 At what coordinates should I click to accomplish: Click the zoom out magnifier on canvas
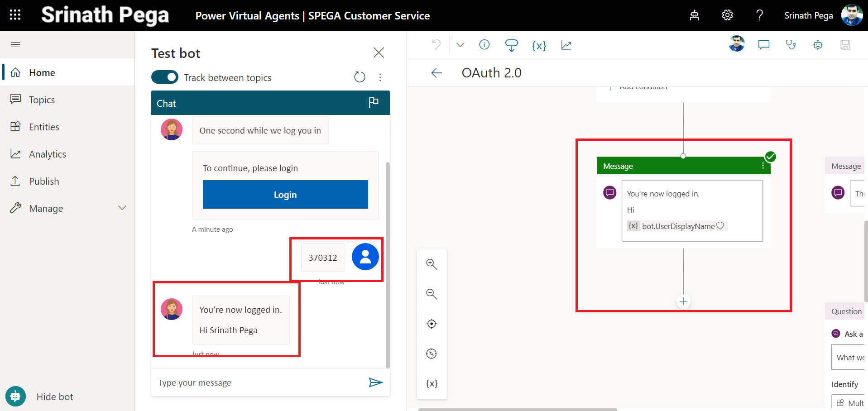[x=432, y=294]
